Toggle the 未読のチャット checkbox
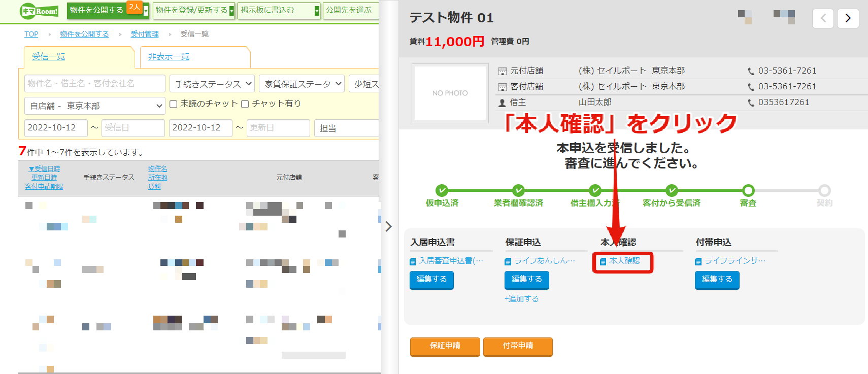Screen dimensions: 868x374 pyautogui.click(x=173, y=104)
